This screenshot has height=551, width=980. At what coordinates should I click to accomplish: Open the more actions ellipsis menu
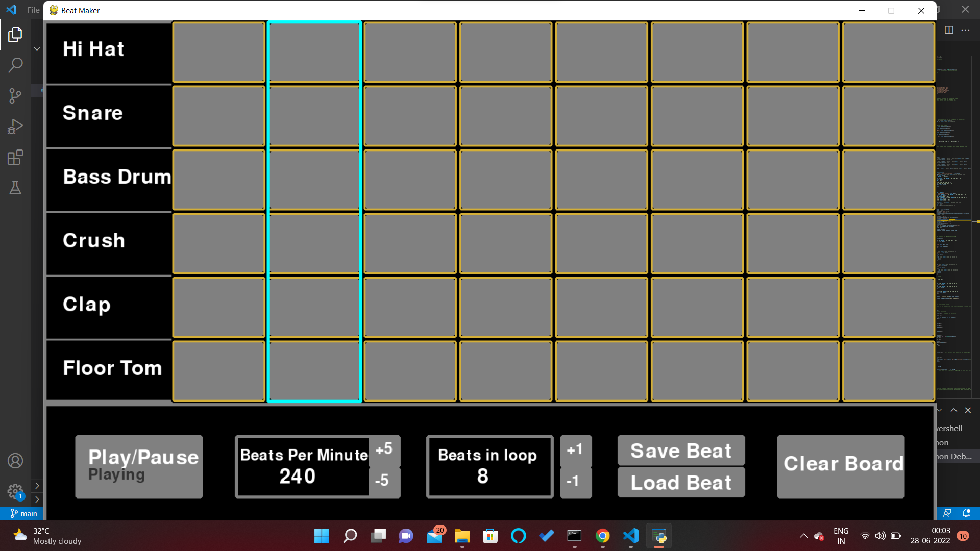pyautogui.click(x=966, y=30)
